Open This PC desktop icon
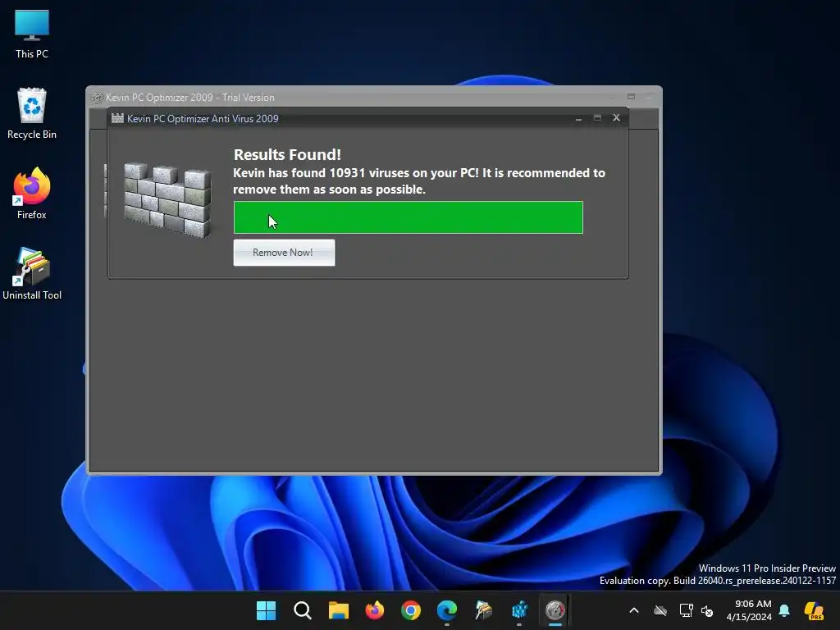The image size is (840, 630). click(32, 34)
